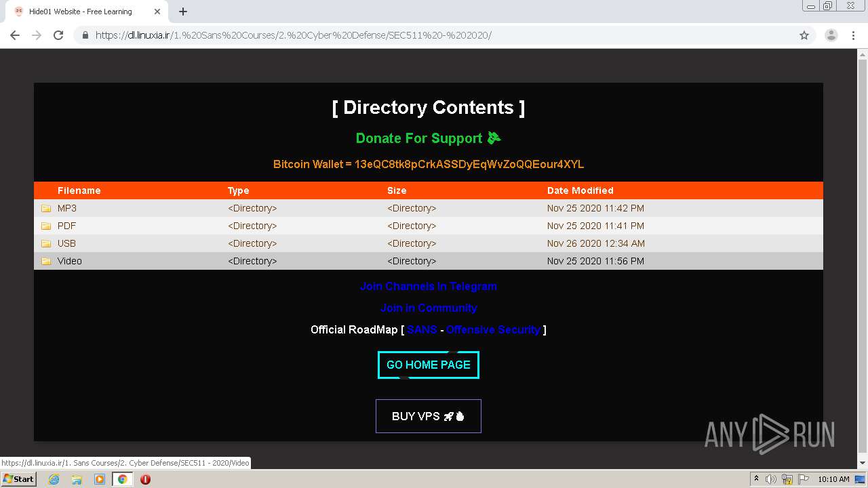Click the Bitcoin wallet address text
Screen dimensions: 868x488
(469, 164)
